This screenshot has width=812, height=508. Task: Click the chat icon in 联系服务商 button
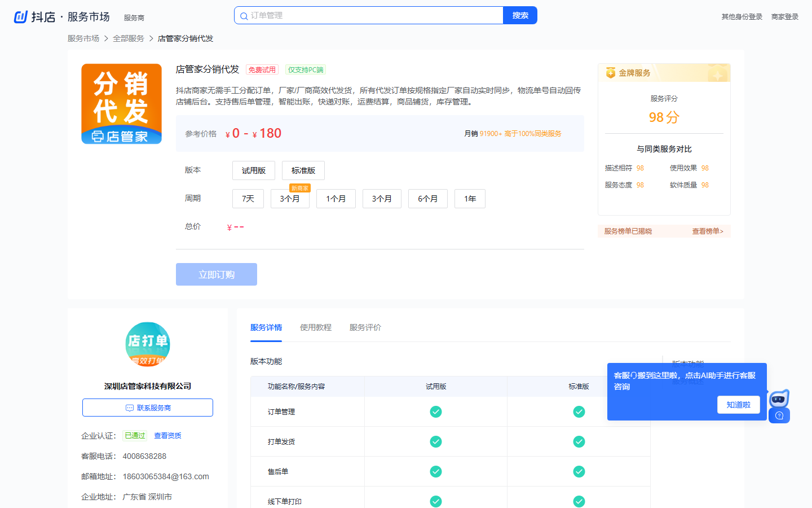coord(130,408)
